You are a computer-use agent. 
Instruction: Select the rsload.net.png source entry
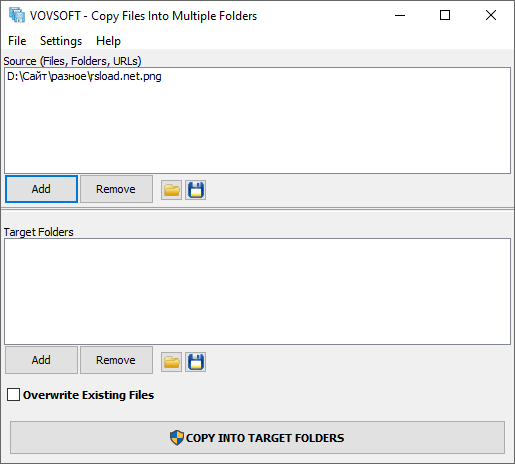(x=84, y=76)
